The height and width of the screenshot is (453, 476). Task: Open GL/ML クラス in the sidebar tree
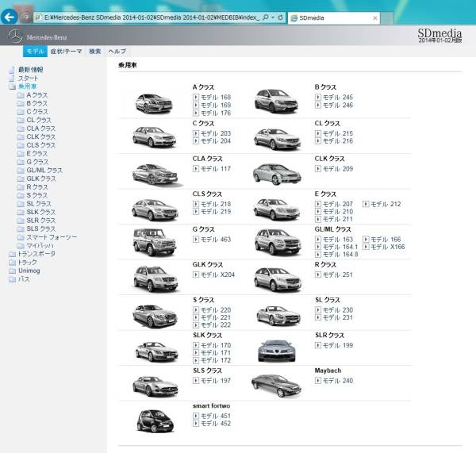click(44, 171)
